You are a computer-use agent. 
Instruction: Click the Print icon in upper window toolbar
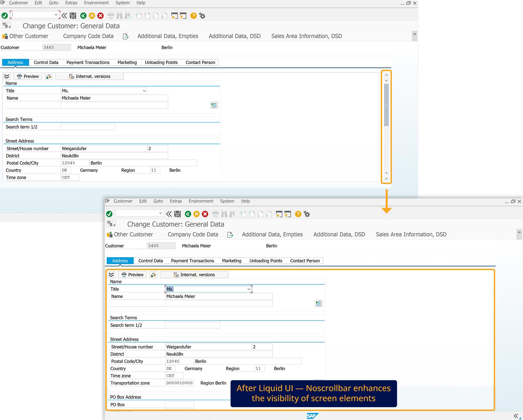pos(111,16)
